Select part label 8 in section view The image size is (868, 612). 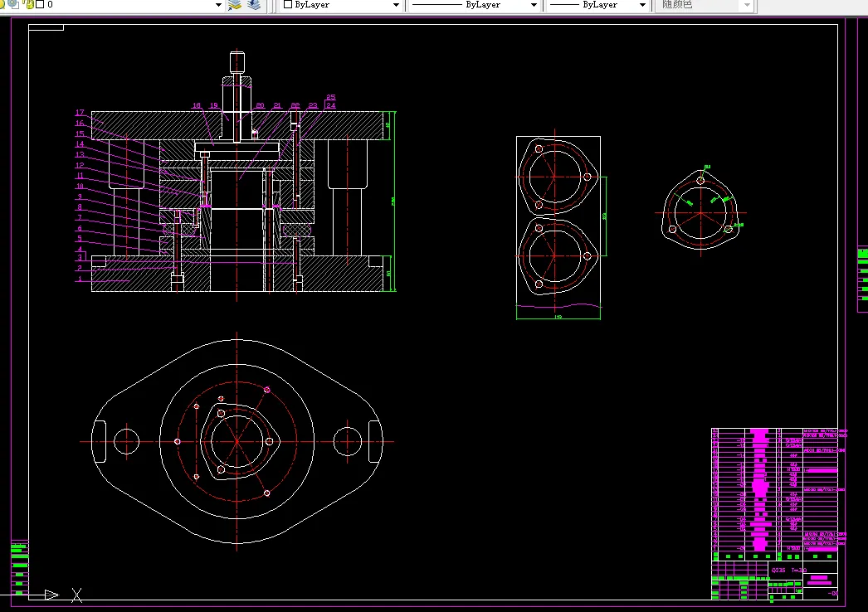click(x=80, y=207)
